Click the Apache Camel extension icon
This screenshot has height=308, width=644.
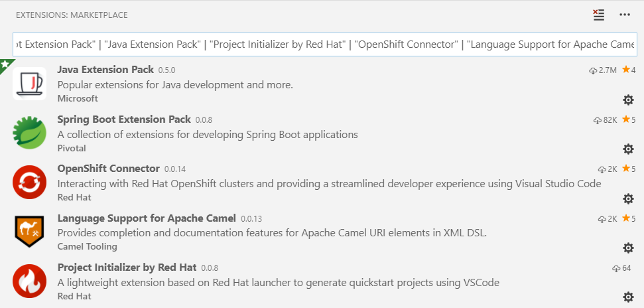pos(29,232)
